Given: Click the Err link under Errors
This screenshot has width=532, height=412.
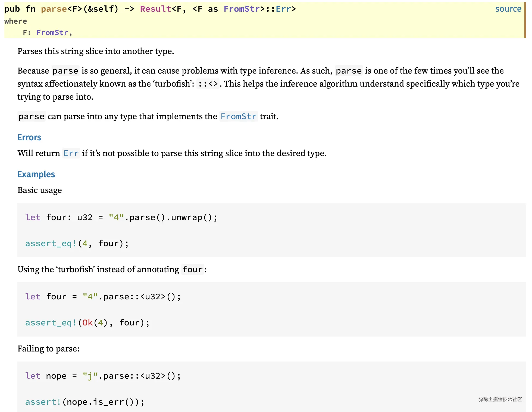Looking at the screenshot, I should (71, 153).
